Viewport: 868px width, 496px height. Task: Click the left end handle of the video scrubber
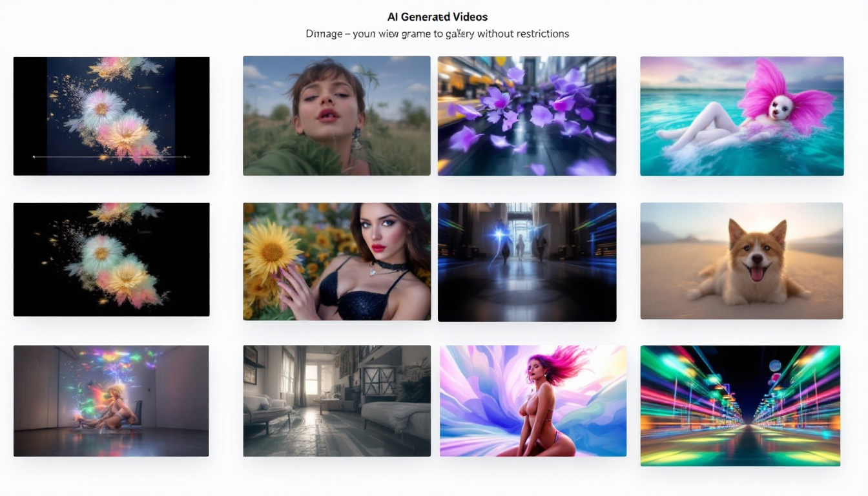point(34,157)
